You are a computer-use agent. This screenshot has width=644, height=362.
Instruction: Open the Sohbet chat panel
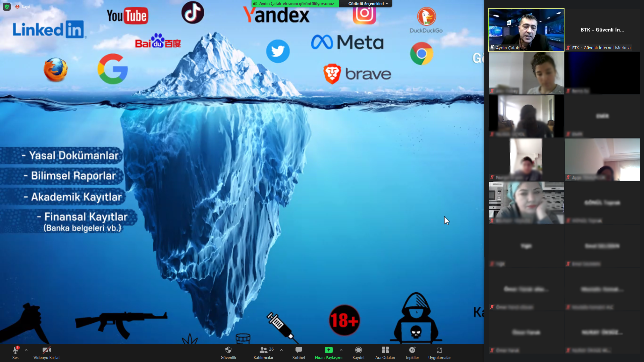[x=299, y=353]
